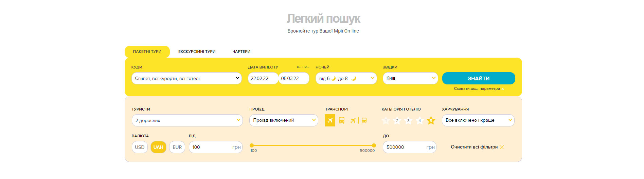The height and width of the screenshot is (179, 644).
Task: Click the departure end date 05.03.22
Action: pos(294,78)
